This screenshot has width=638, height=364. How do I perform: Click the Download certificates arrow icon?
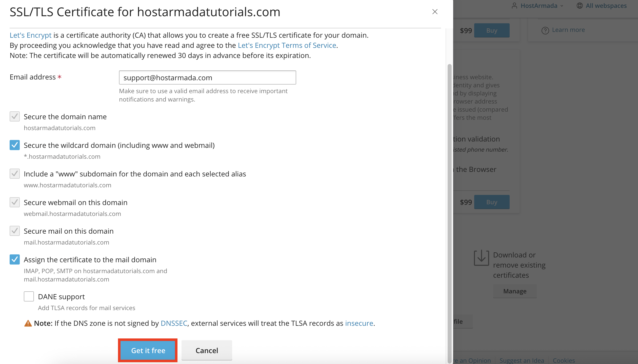click(481, 258)
